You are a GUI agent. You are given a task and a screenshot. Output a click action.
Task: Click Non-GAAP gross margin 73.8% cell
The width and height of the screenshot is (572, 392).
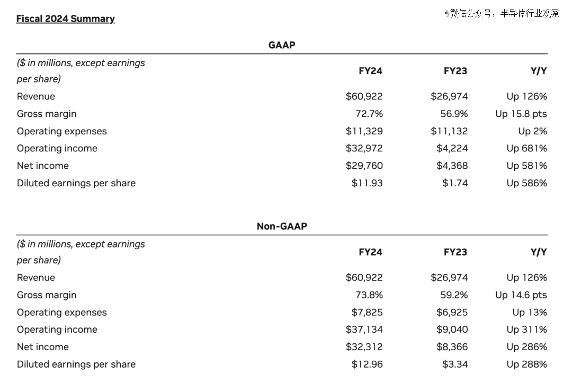369,295
